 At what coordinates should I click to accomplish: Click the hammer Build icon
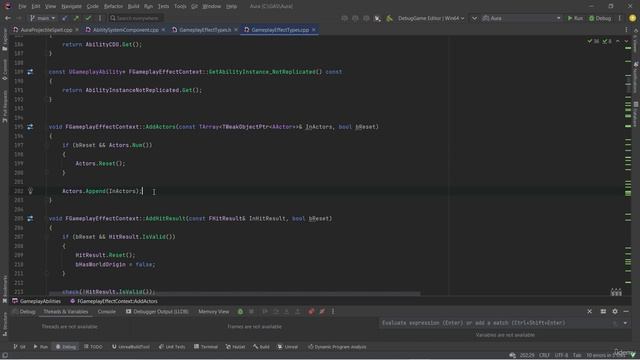pos(389,18)
